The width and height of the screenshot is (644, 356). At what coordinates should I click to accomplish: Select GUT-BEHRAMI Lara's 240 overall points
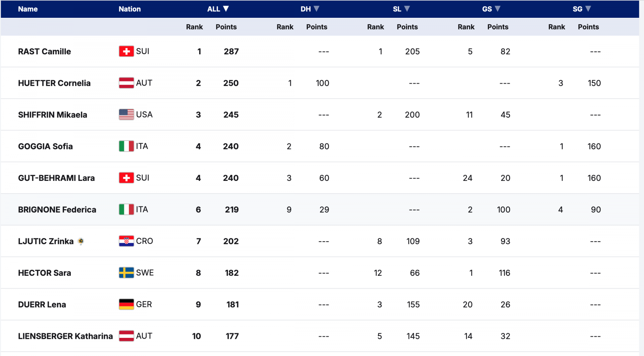[231, 178]
